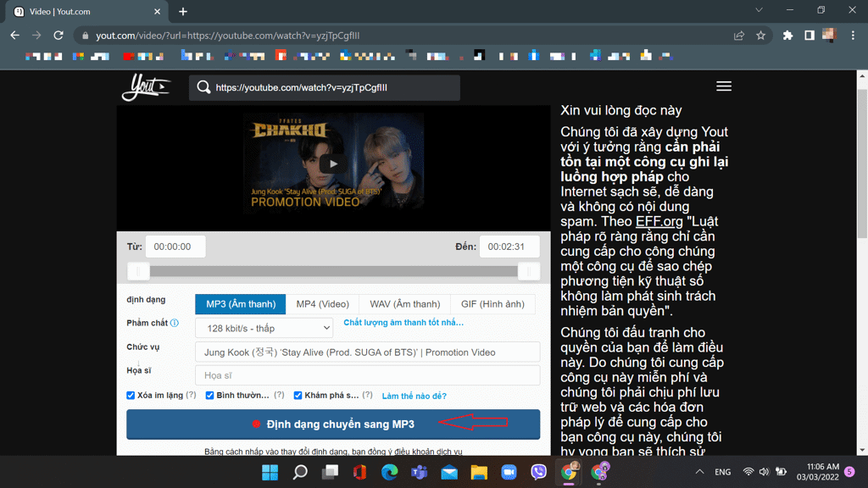Click the end handle of the trim slider
The height and width of the screenshot is (488, 868).
529,272
